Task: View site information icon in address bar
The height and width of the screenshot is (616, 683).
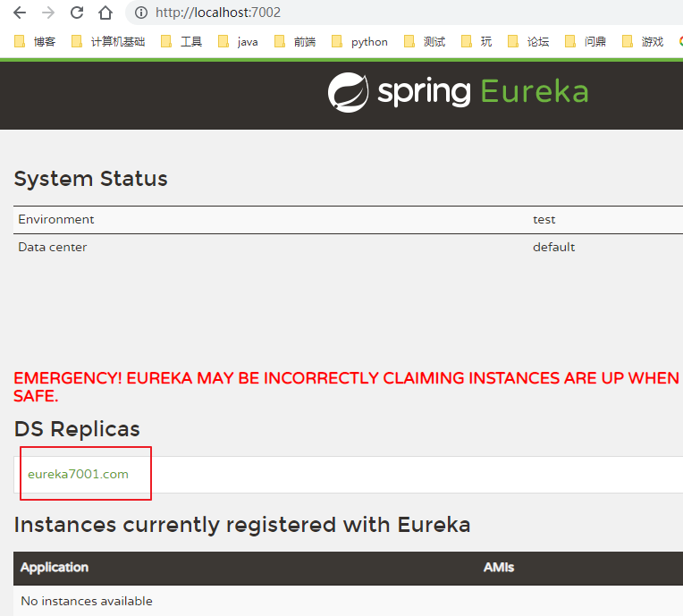Action: coord(140,13)
